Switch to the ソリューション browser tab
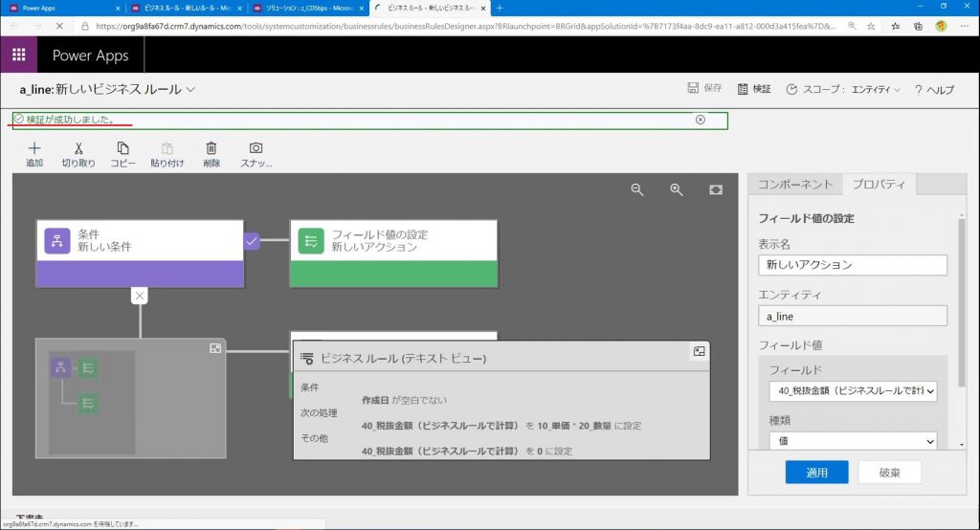The width and height of the screenshot is (980, 530). click(308, 8)
